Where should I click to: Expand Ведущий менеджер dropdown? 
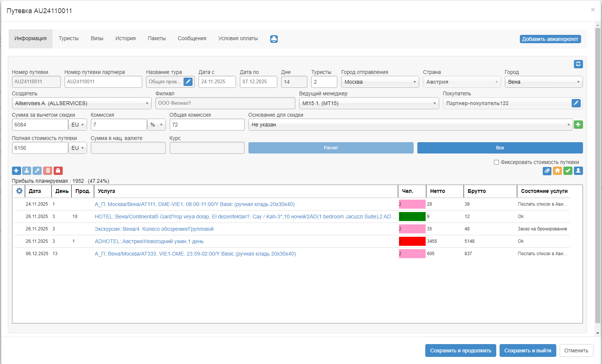click(x=369, y=103)
